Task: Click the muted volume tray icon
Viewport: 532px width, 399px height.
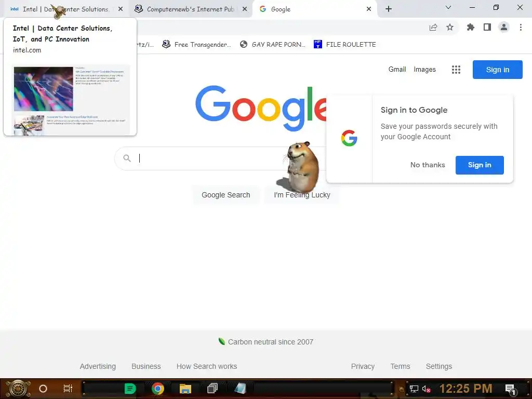Action: pyautogui.click(x=426, y=389)
